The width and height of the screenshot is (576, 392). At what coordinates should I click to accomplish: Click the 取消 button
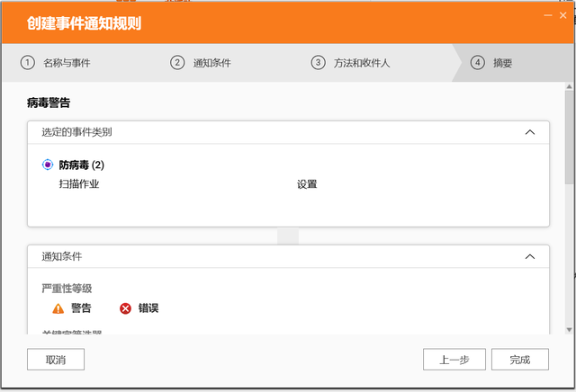point(56,360)
